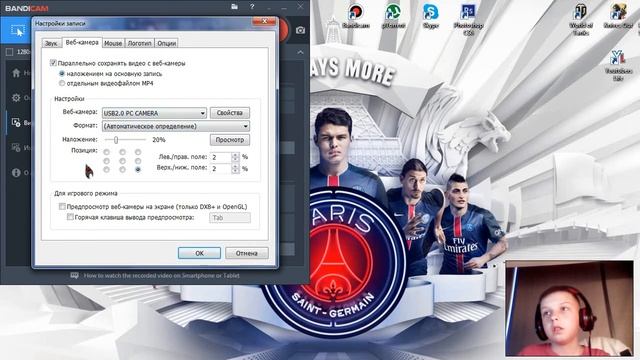
Task: Choose the bottom-left overlay position radio
Action: (107, 169)
